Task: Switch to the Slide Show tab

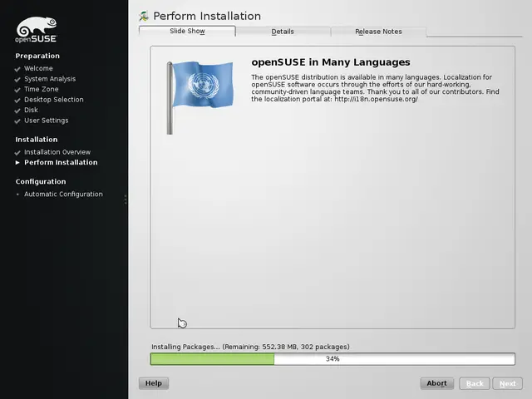Action: point(187,31)
